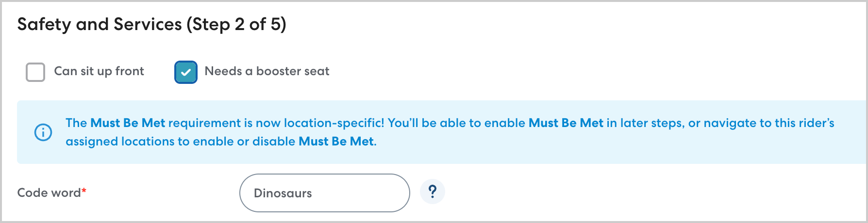Click the "Code word" field label

(x=49, y=193)
